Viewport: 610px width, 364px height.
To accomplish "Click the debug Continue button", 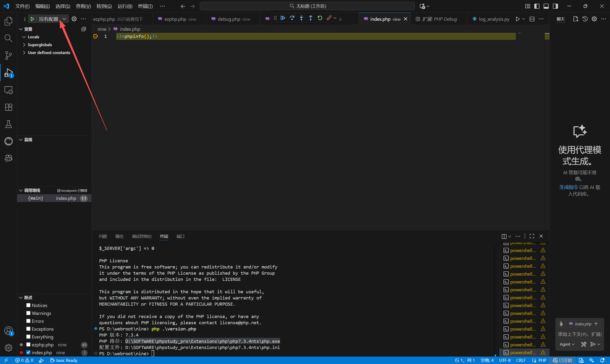I will (x=283, y=18).
